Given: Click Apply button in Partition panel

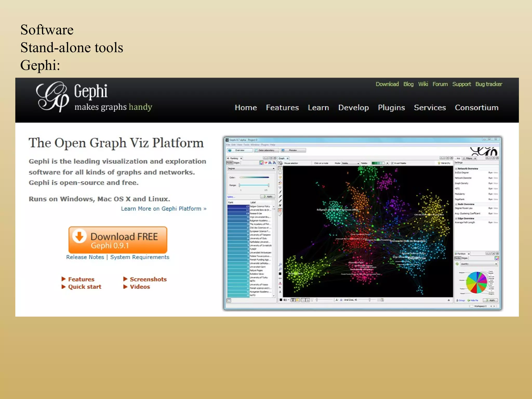Looking at the screenshot, I should [490, 300].
